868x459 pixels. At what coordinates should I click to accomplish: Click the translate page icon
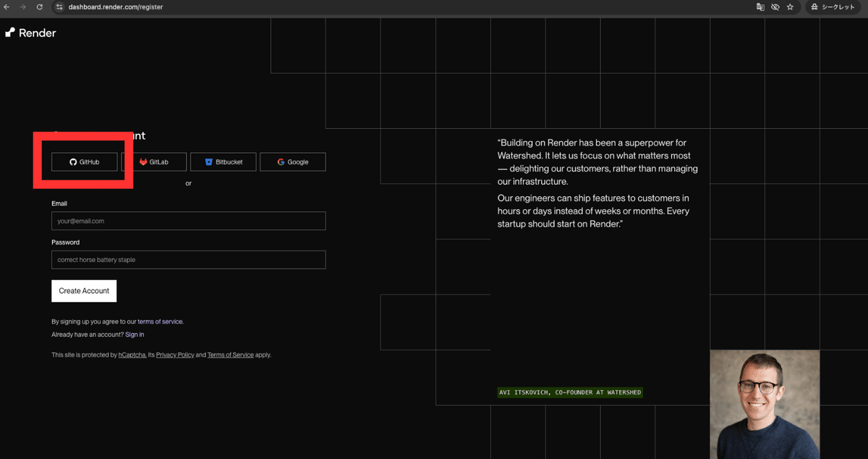[760, 7]
